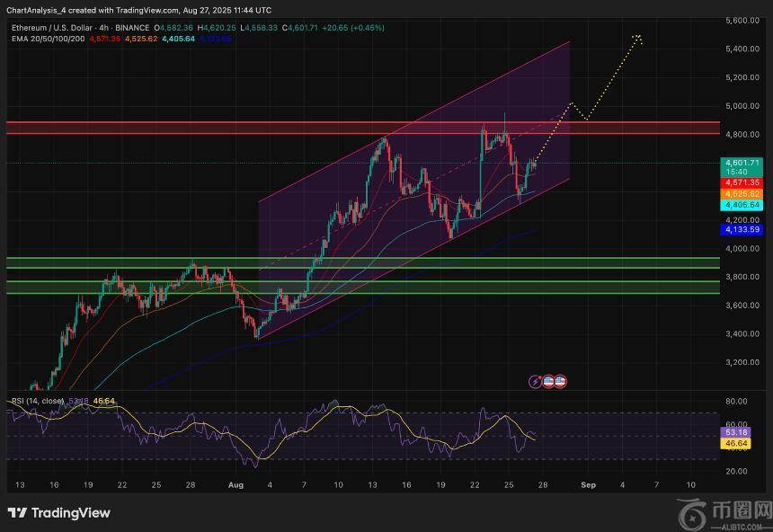
Task: Select the orange 4,525.62 EMA price tag
Action: pos(742,193)
